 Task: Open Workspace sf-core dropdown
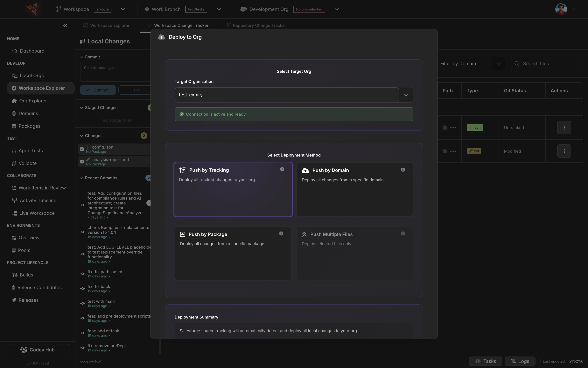point(123,9)
